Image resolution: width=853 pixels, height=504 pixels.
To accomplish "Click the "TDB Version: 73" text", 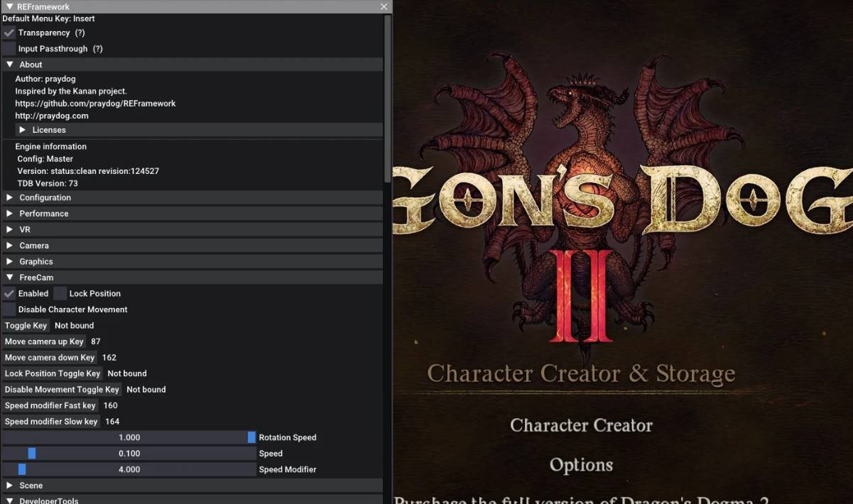I will point(48,183).
